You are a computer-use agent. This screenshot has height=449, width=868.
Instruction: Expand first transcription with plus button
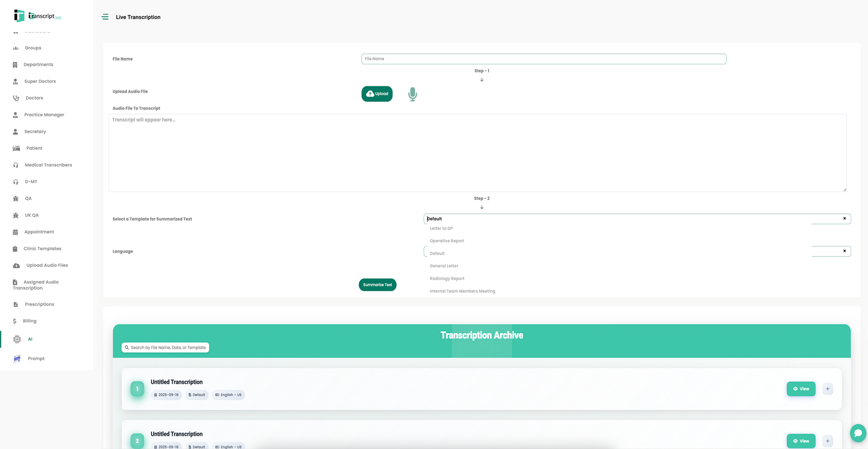827,389
